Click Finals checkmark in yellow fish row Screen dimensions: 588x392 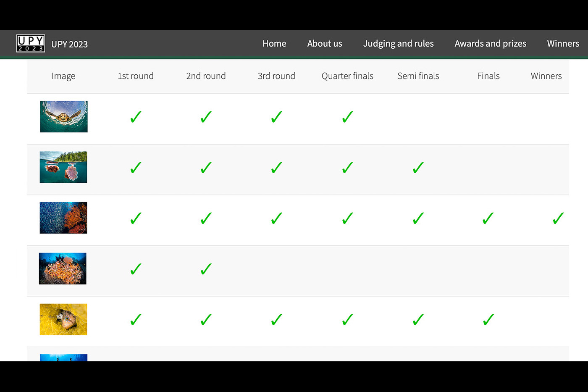coord(488,320)
